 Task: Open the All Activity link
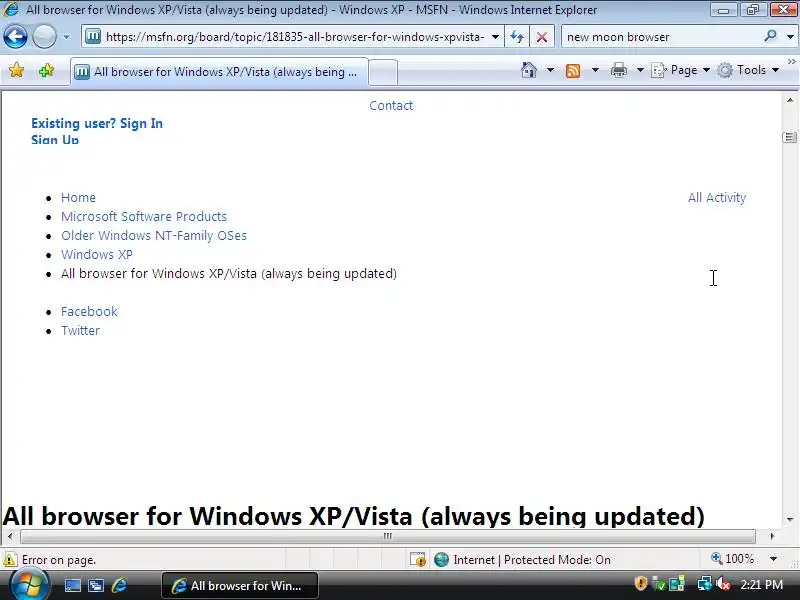(x=717, y=197)
